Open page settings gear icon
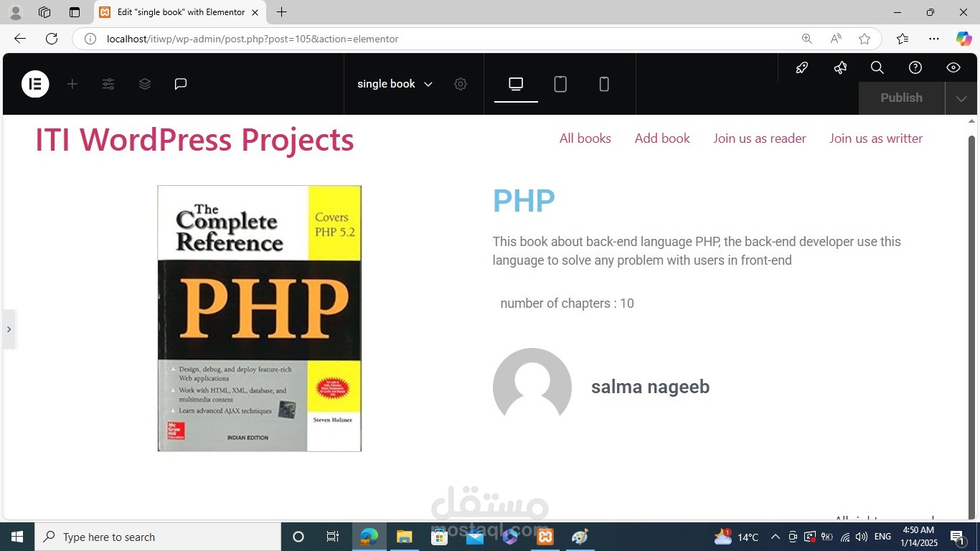The image size is (980, 551). [461, 84]
